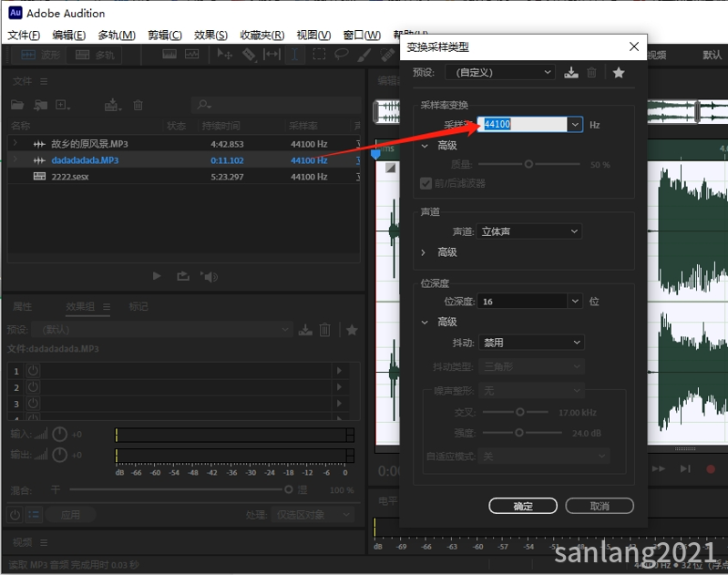Click the Files panel trash icon
Image resolution: width=728 pixels, height=575 pixels.
[138, 106]
